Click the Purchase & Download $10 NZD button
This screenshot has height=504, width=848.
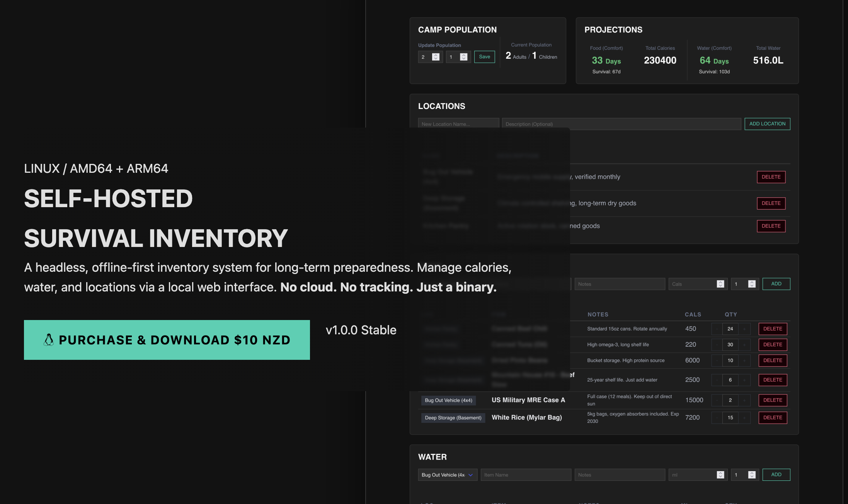click(167, 340)
